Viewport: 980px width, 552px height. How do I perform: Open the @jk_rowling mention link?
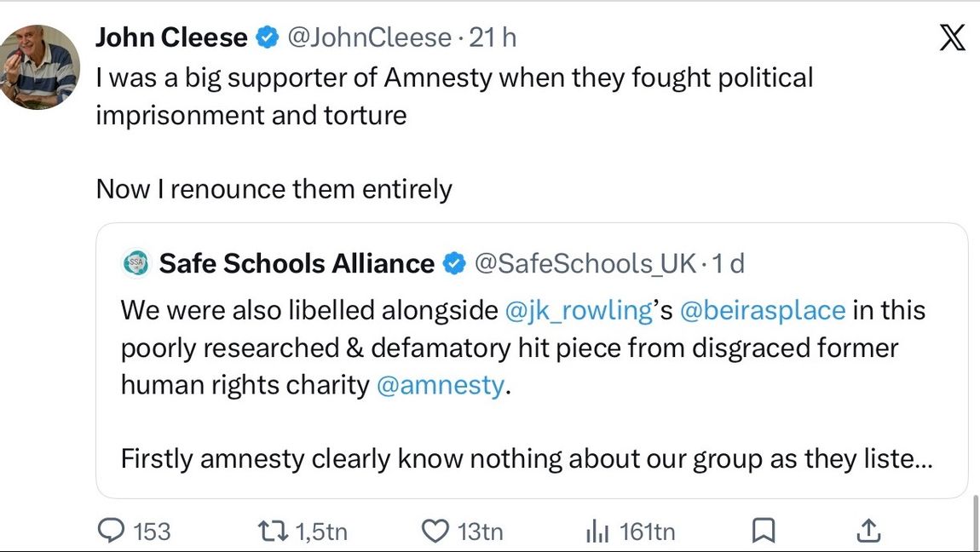pyautogui.click(x=579, y=310)
